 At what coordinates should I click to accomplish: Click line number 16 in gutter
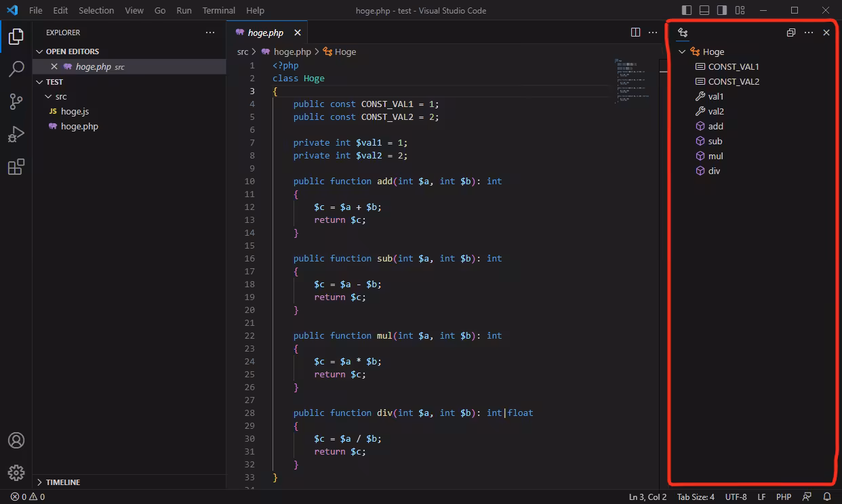(x=249, y=258)
